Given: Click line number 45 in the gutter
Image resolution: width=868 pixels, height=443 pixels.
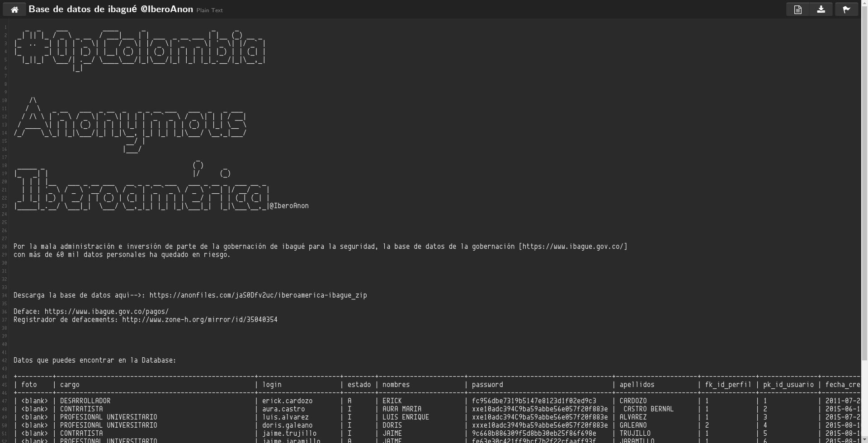Looking at the screenshot, I should (5, 385).
